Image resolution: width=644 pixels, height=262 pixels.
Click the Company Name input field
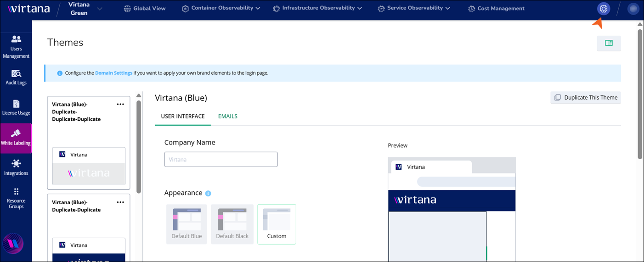(x=221, y=159)
